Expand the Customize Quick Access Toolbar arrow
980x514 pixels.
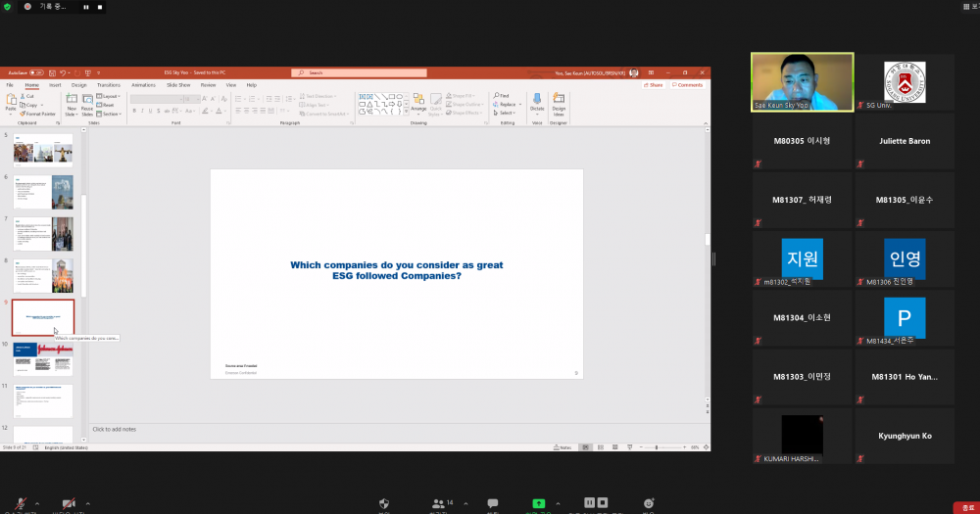click(98, 73)
